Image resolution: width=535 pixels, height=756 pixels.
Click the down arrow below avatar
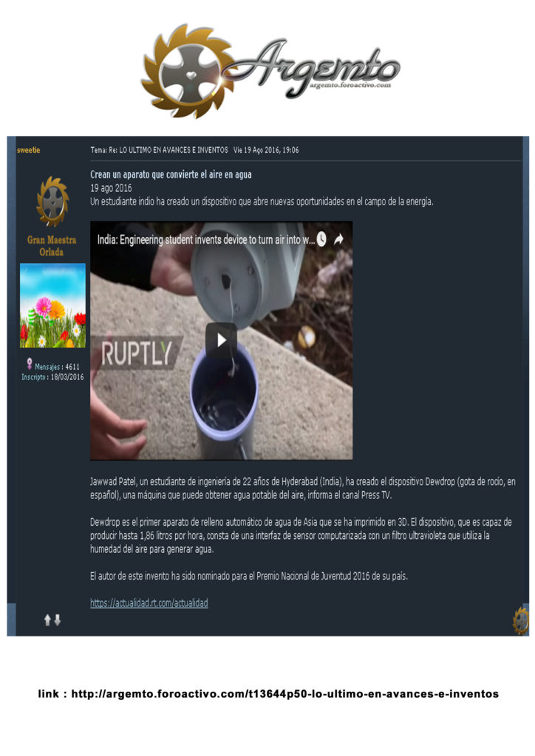tap(58, 620)
